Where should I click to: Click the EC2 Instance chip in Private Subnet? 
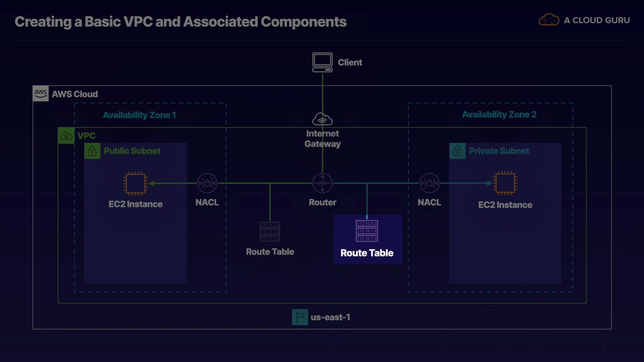pos(505,183)
